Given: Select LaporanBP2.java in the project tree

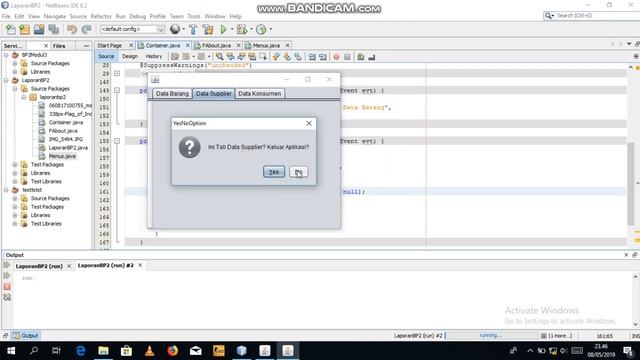Looking at the screenshot, I should click(x=68, y=148).
